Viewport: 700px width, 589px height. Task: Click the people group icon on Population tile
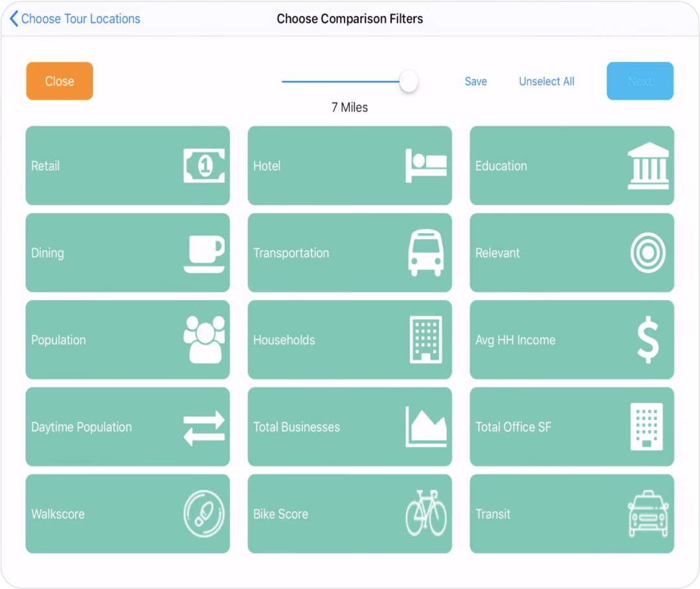click(204, 340)
